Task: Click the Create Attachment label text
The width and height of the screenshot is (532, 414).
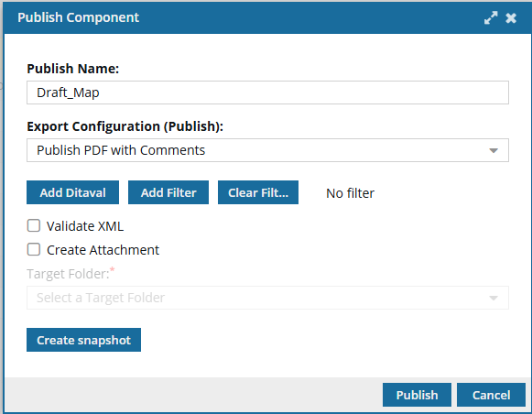Action: pyautogui.click(x=103, y=250)
